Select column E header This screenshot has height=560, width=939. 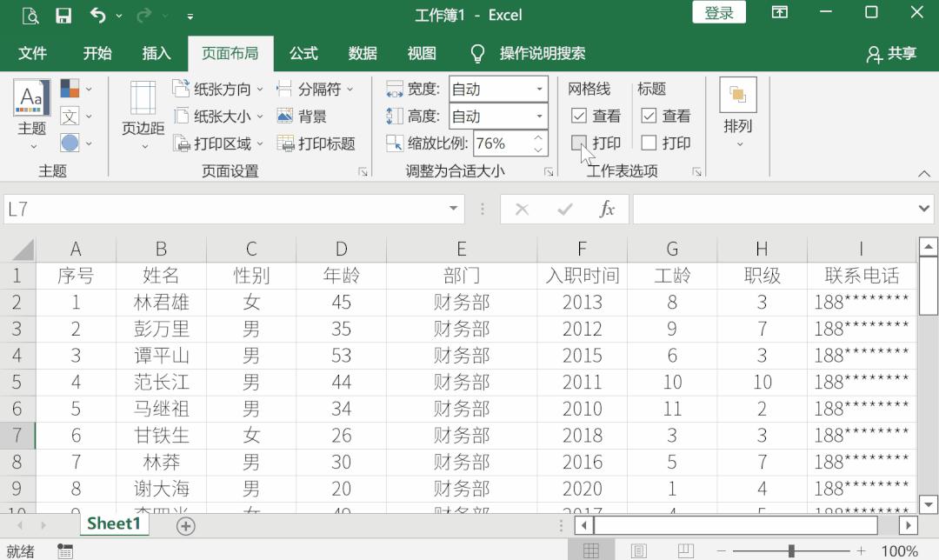(461, 250)
